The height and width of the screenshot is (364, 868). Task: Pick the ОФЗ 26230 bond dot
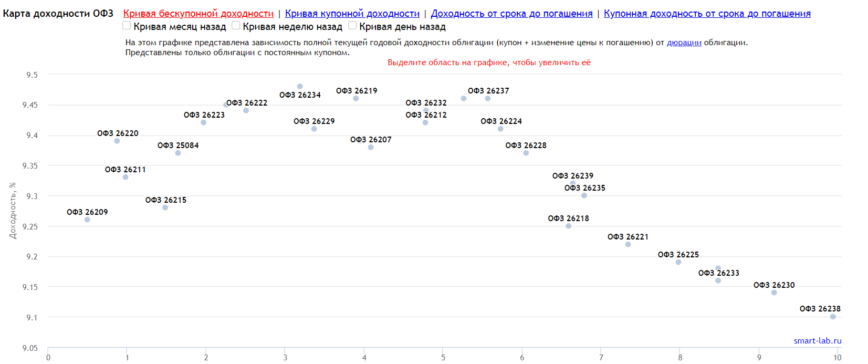tap(774, 293)
